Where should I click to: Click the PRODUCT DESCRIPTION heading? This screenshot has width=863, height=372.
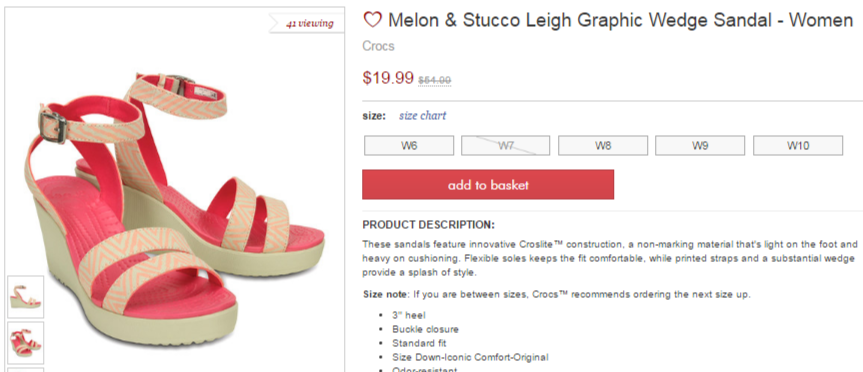pos(428,225)
